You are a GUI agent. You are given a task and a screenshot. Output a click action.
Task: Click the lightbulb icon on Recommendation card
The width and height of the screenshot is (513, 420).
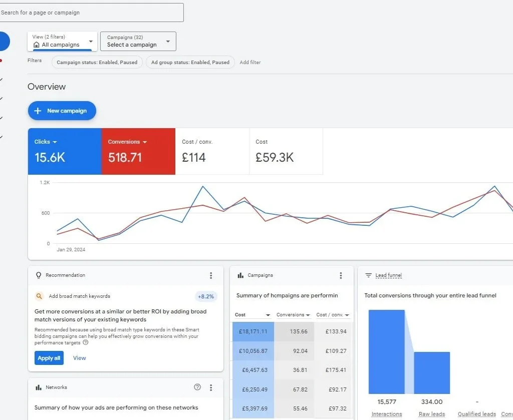[x=39, y=275]
